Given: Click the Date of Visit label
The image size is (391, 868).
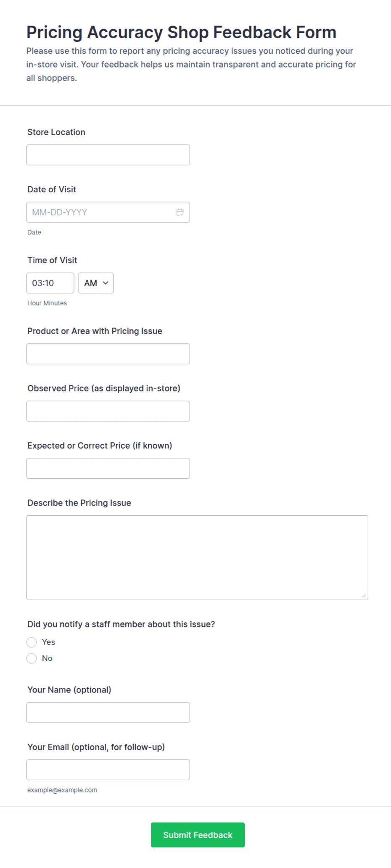Looking at the screenshot, I should (x=52, y=189).
